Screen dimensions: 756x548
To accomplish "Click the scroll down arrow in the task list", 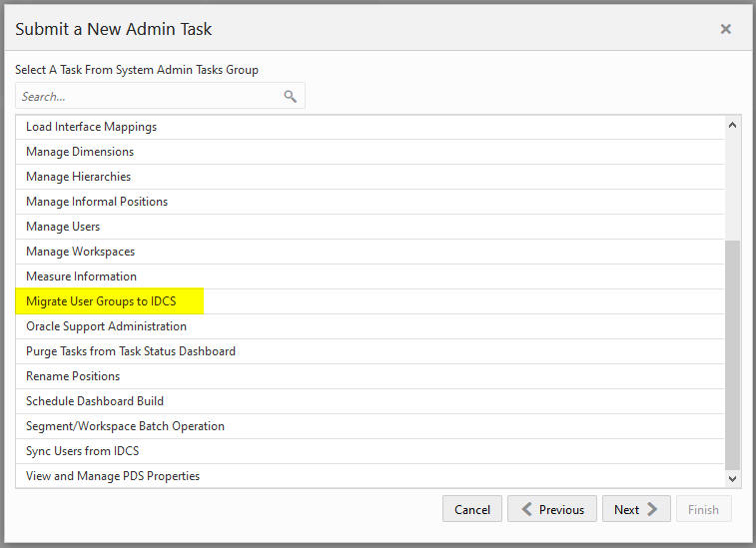I will [x=732, y=478].
